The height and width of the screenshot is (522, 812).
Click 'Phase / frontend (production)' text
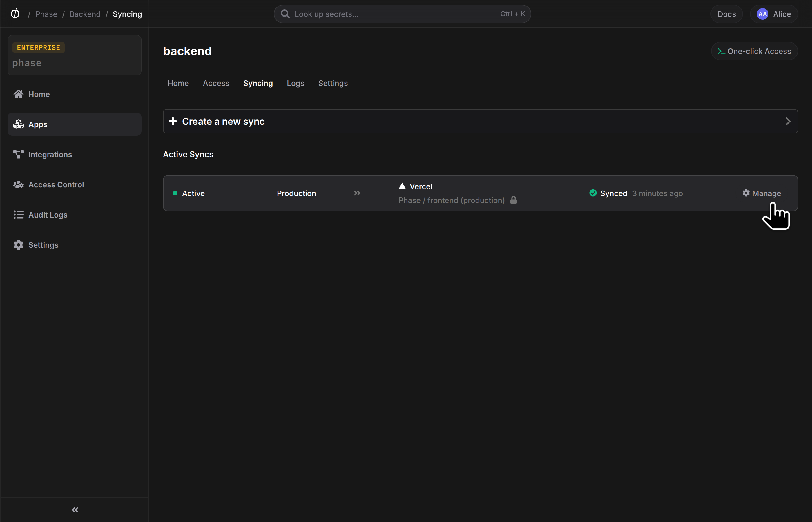tap(452, 200)
